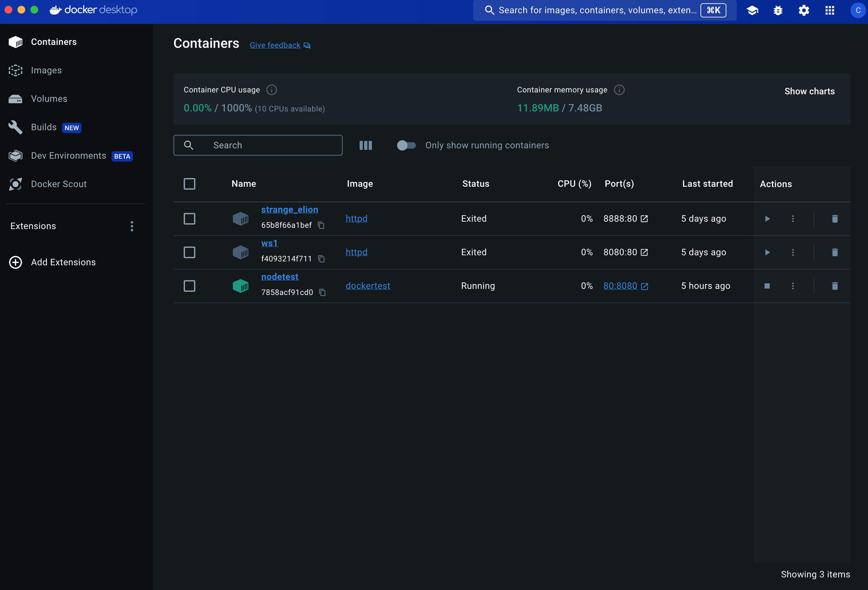Viewport: 868px width, 590px height.
Task: Copy the strange_elion container ID
Action: 321,225
